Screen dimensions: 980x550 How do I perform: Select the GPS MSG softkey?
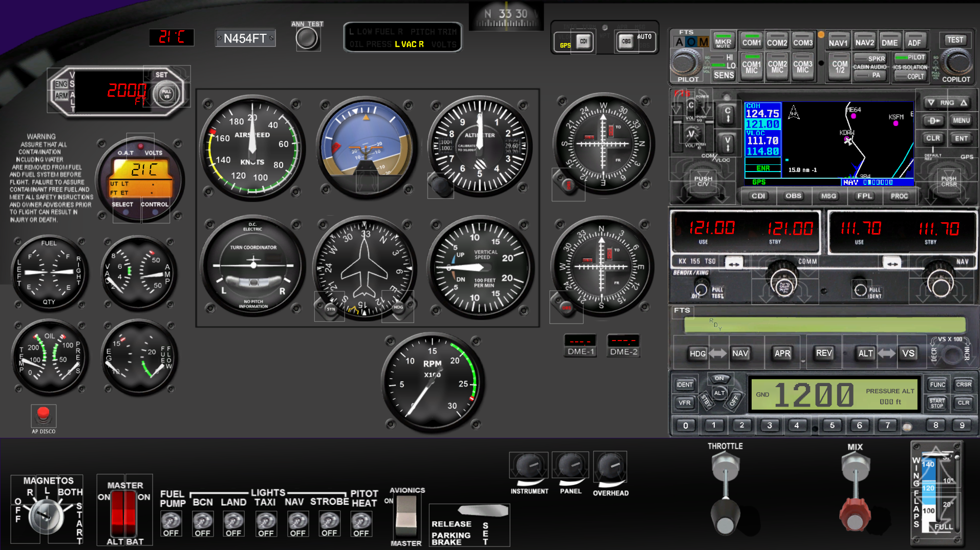click(x=828, y=196)
